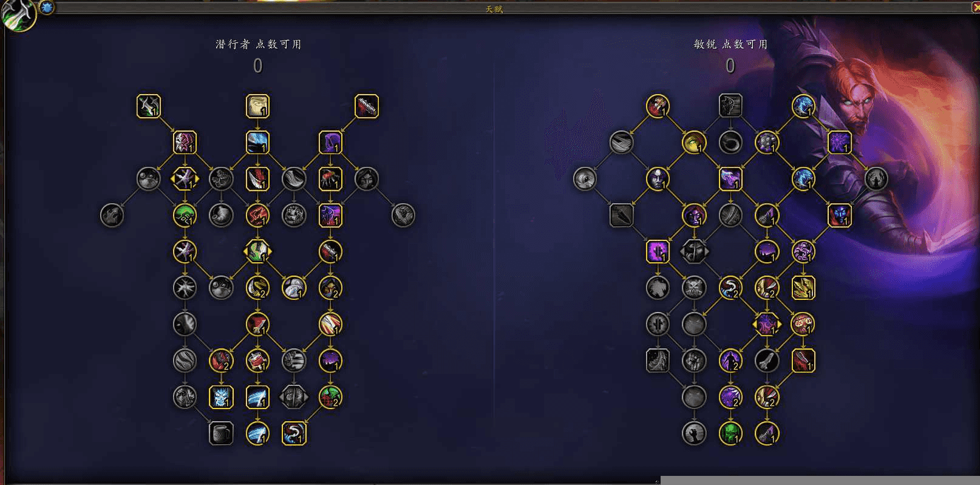
Task: Select the greyed-out reaching hand talent
Action: pos(694,434)
